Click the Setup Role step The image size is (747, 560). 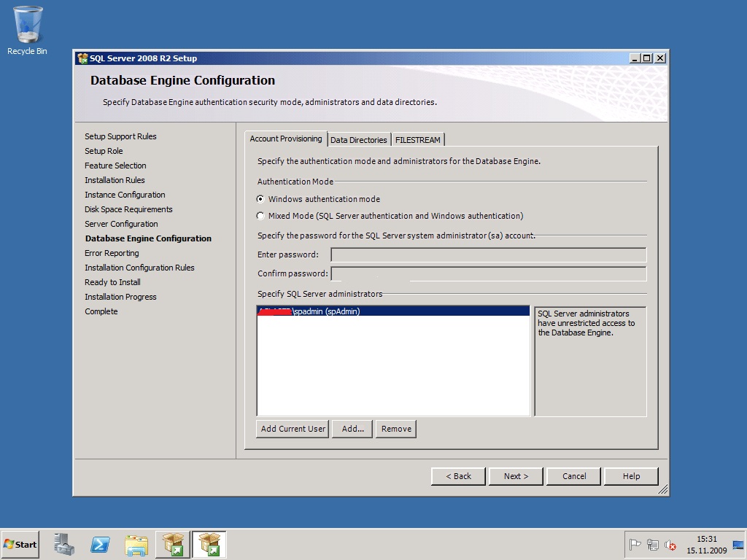pyautogui.click(x=104, y=151)
